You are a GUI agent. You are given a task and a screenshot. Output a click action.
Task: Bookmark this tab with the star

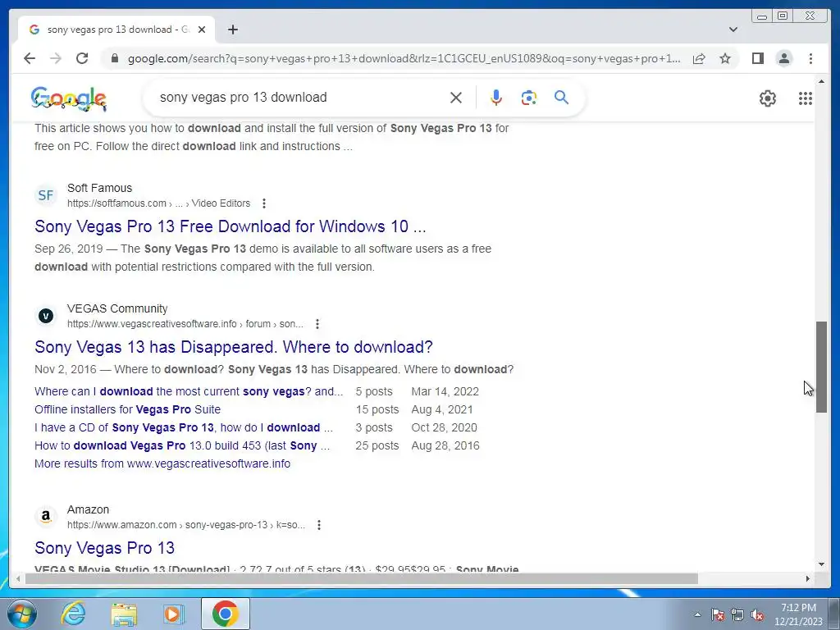[725, 58]
